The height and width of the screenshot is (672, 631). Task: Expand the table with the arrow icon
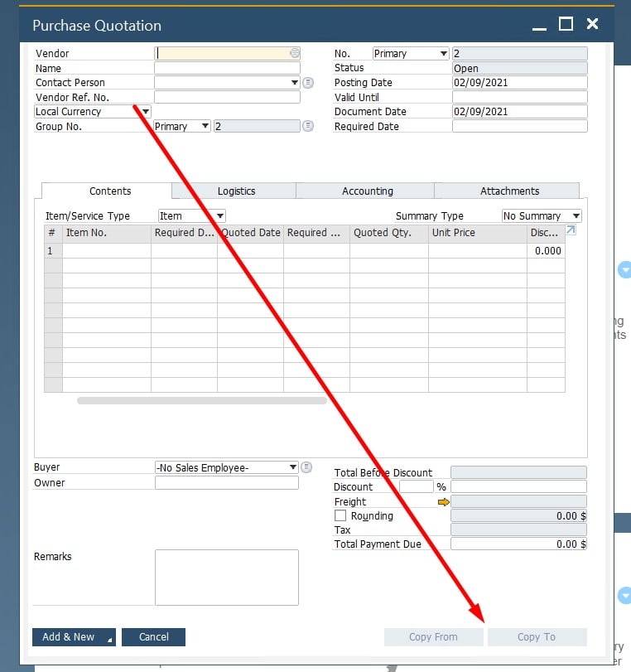[x=571, y=230]
